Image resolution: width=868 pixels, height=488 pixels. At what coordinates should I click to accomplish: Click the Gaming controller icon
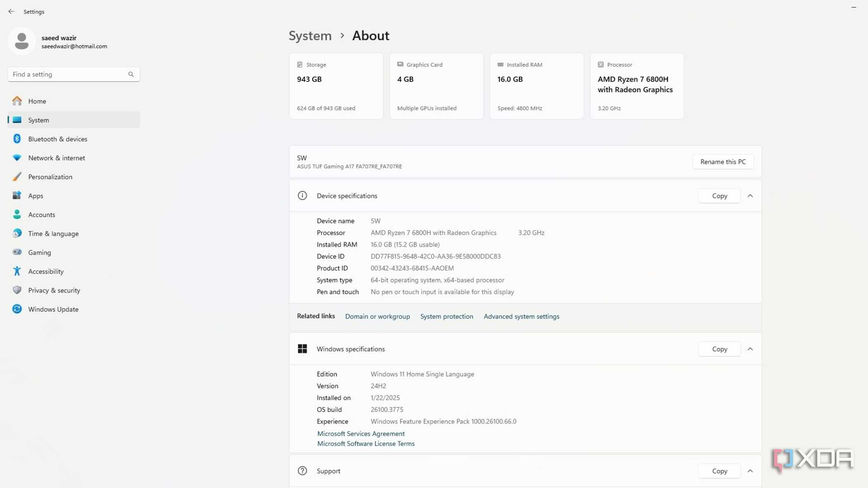17,252
